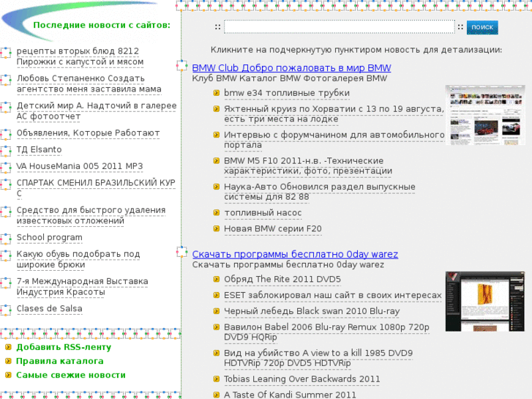
Task: Expand Tobias Leaning Over Backwards 2011 news
Action: 302,379
